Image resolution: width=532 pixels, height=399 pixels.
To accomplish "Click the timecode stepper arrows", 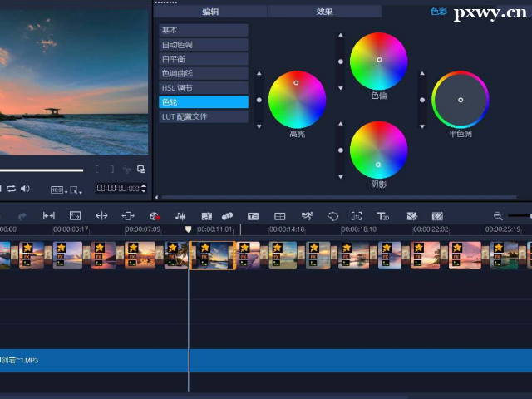I will coord(145,189).
